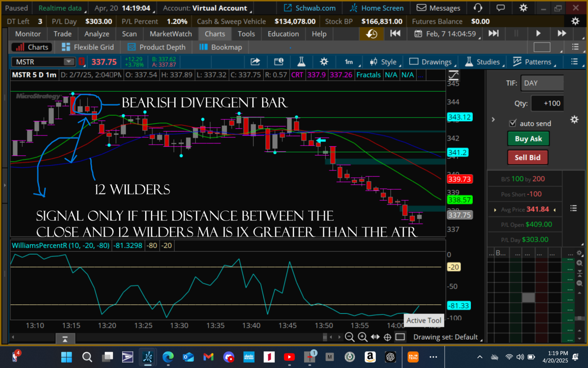Zoom in the Active Trader ladder
This screenshot has width=588, height=368.
[579, 263]
